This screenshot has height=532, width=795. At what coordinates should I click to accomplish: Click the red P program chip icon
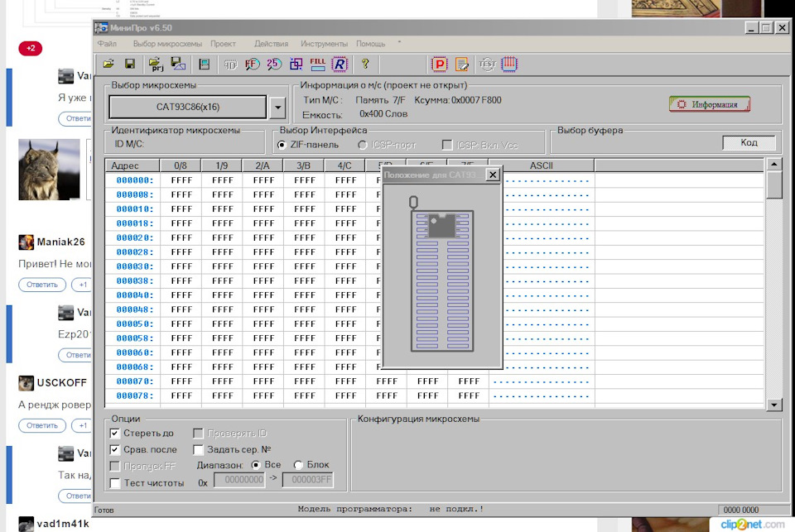click(441, 64)
